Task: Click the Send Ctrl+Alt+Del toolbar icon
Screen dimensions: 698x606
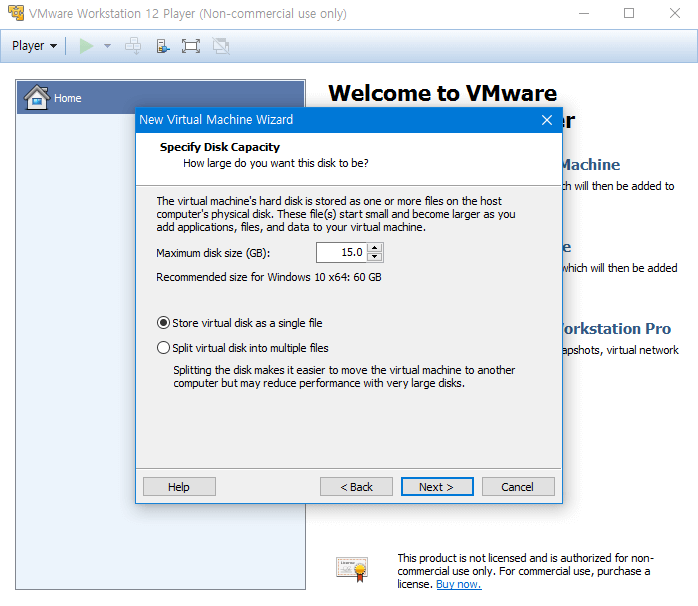Action: click(132, 46)
